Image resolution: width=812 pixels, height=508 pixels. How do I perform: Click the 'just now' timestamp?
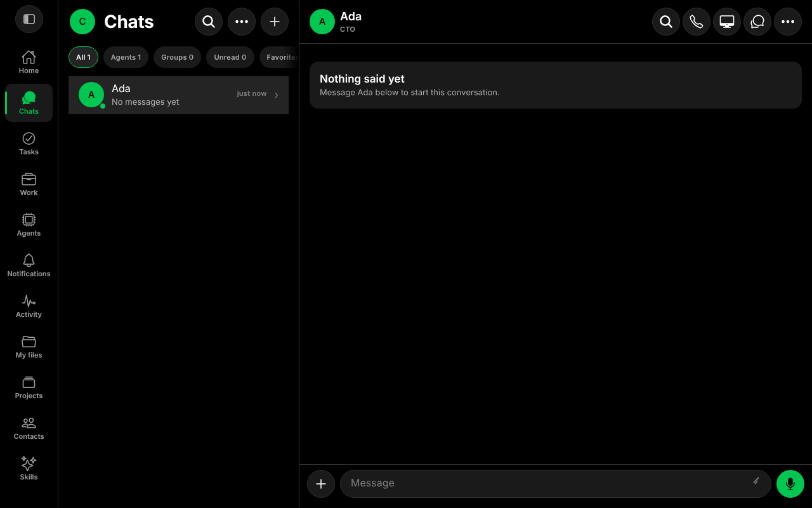click(252, 93)
